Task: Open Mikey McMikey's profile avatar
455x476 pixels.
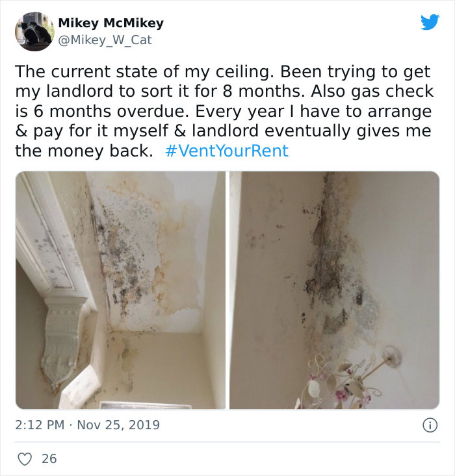Action: (x=35, y=32)
